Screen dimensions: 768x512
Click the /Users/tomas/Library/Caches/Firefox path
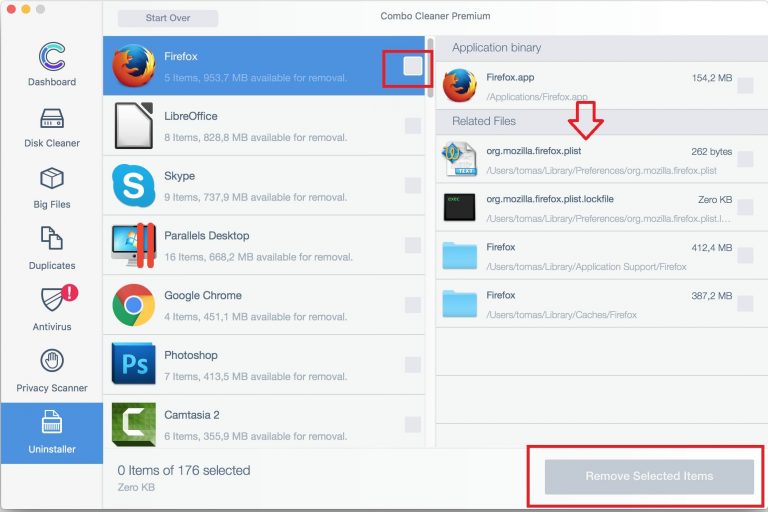(561, 315)
